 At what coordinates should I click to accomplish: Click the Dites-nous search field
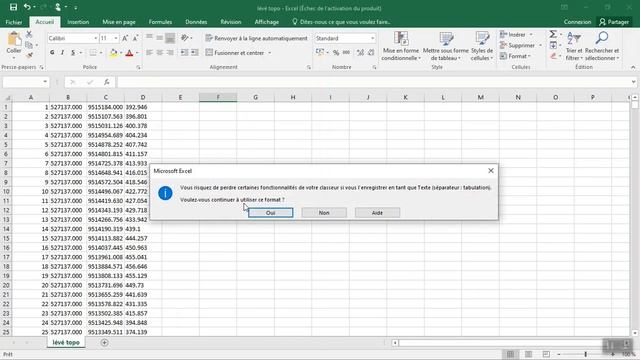point(342,22)
